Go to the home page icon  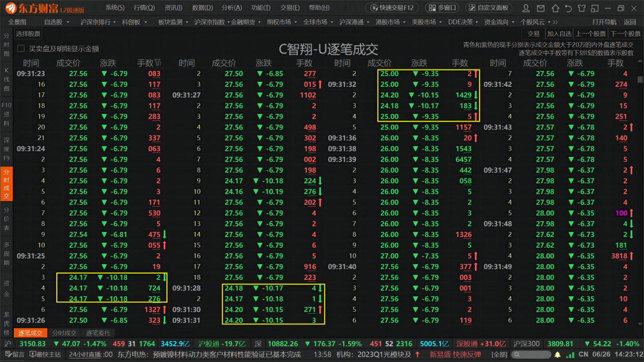(555, 8)
